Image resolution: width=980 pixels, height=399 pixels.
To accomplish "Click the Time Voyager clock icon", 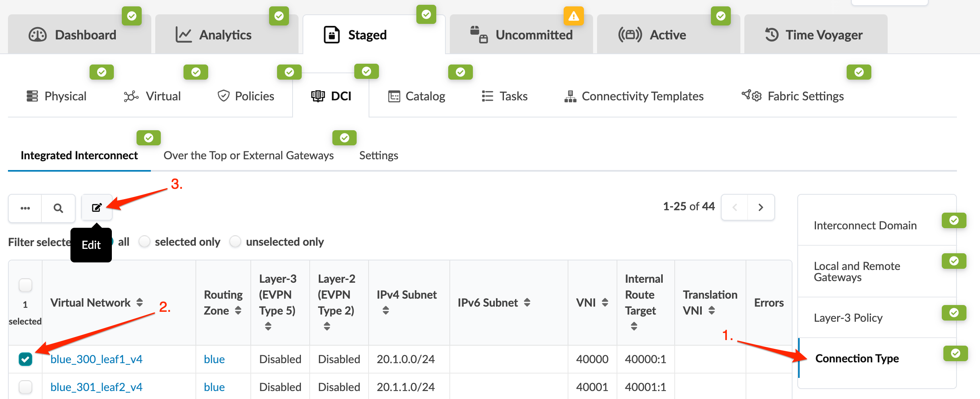I will [x=771, y=35].
